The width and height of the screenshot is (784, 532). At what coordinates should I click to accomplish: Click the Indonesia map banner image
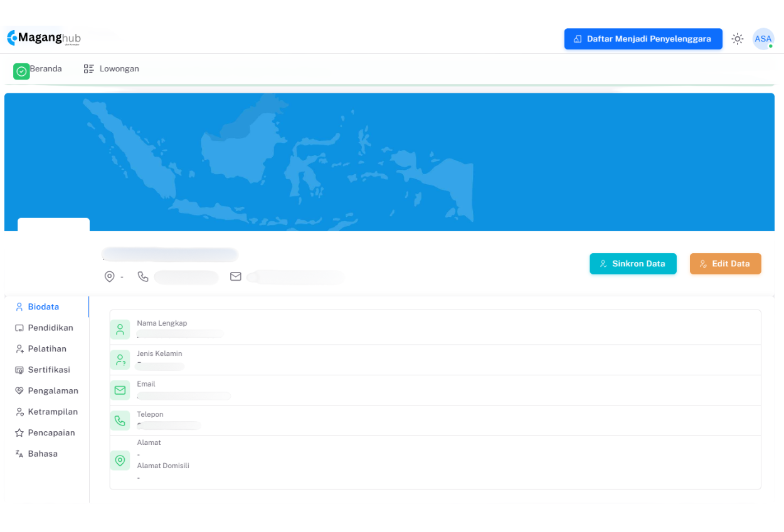pyautogui.click(x=389, y=162)
